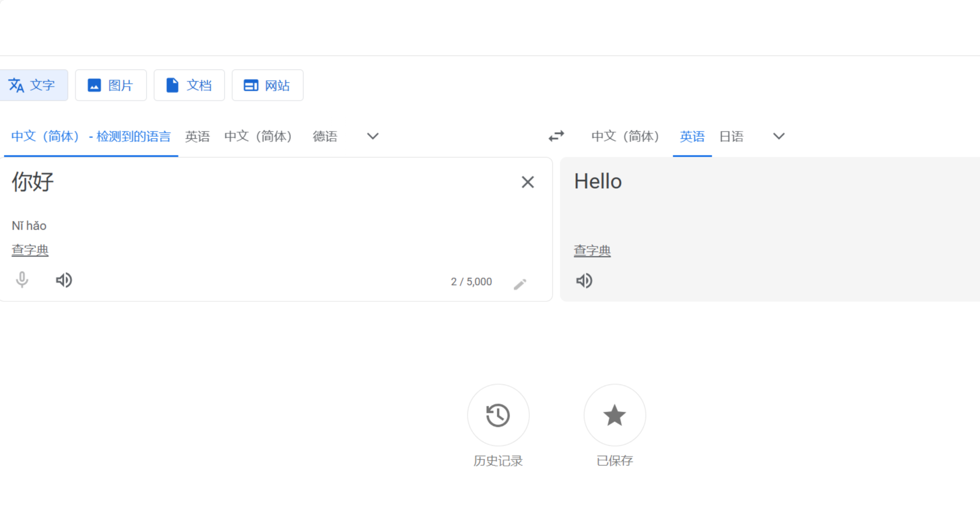Choose 英语 as source language
980x523 pixels.
point(198,136)
